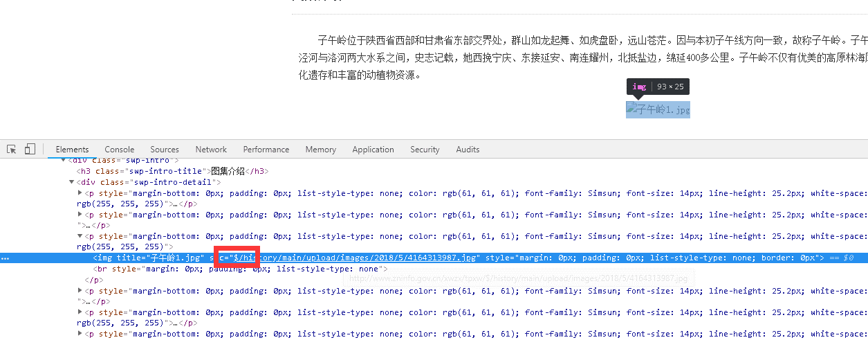Image resolution: width=868 pixels, height=340 pixels.
Task: Open the Console tab
Action: [120, 150]
